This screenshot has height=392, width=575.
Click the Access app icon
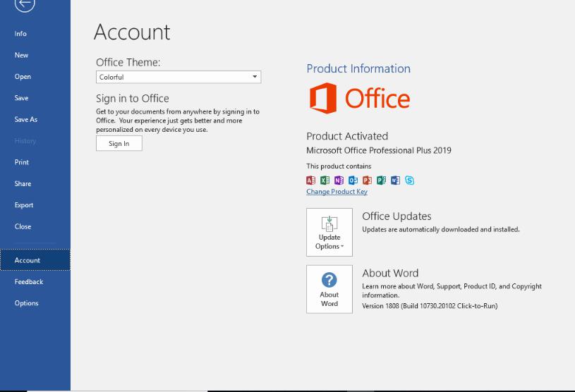point(310,180)
